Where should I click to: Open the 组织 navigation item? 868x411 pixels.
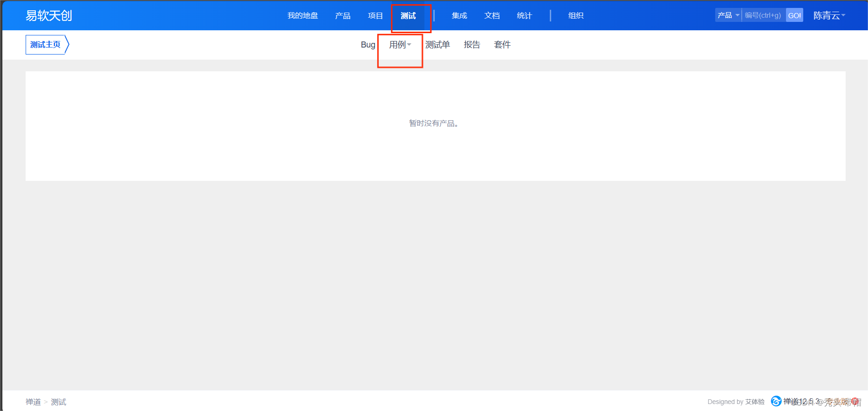point(576,15)
